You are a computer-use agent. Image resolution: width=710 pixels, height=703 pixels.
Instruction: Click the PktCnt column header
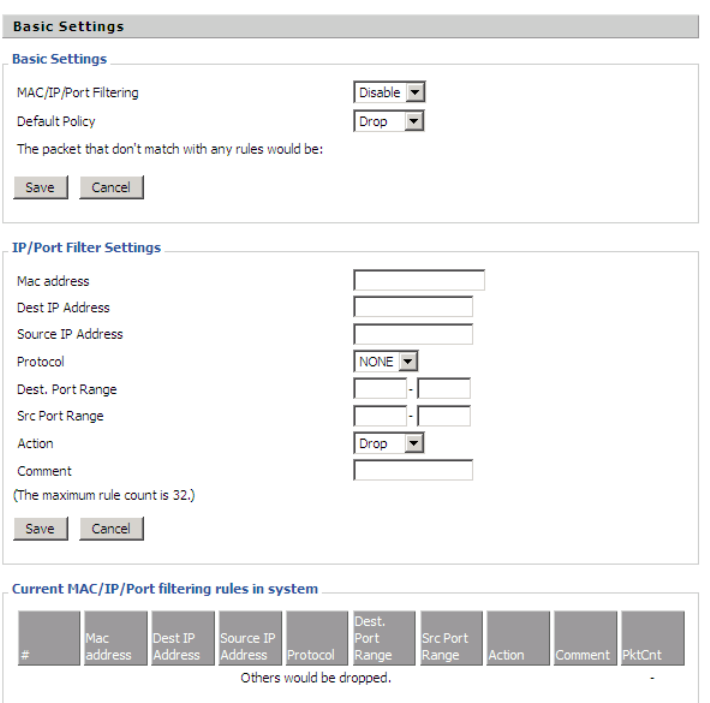point(652,638)
